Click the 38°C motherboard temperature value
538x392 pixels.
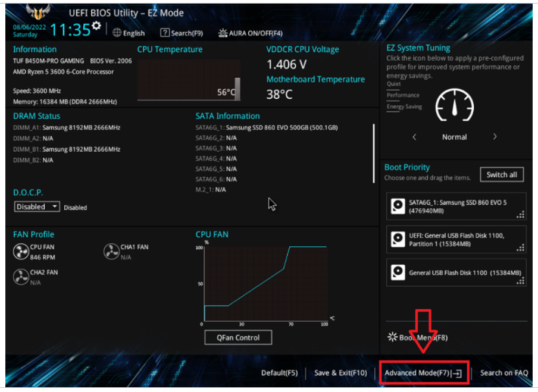click(x=279, y=95)
